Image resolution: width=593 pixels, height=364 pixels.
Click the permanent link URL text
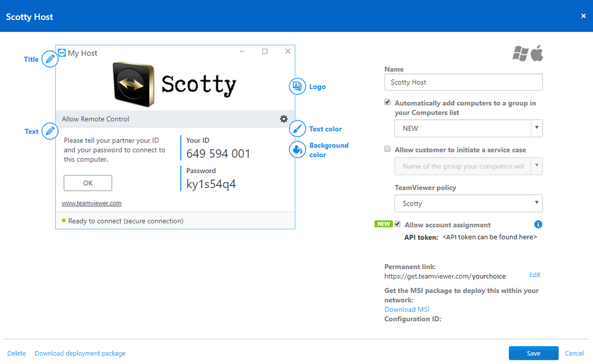445,276
